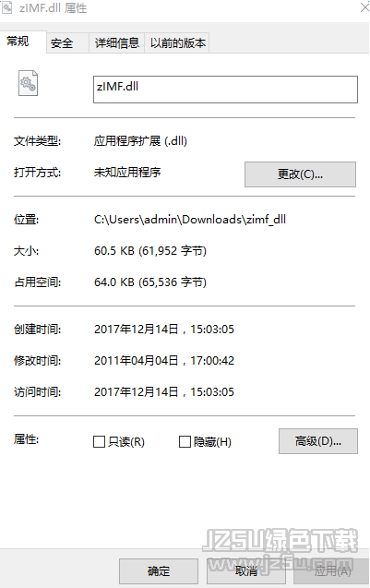The height and width of the screenshot is (588, 370).
Task: Click the 更改(C)... button
Action: click(300, 174)
